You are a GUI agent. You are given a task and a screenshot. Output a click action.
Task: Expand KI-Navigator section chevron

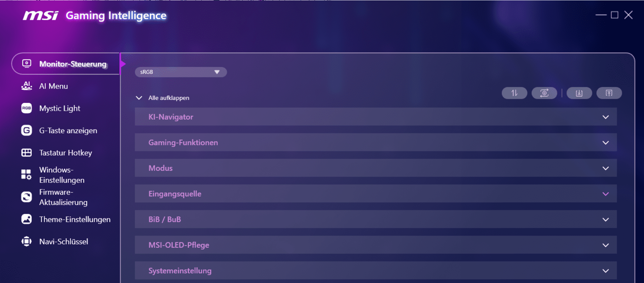click(606, 117)
